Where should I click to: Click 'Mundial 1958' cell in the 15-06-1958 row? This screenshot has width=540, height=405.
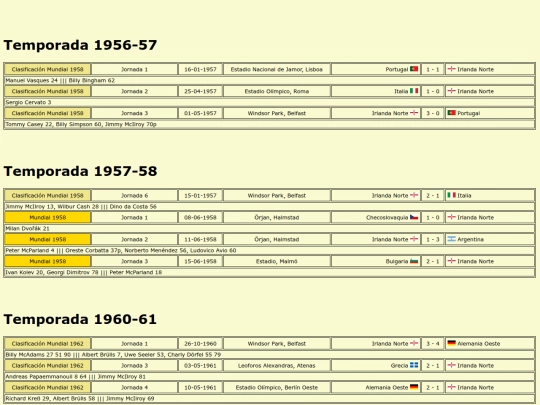click(48, 261)
